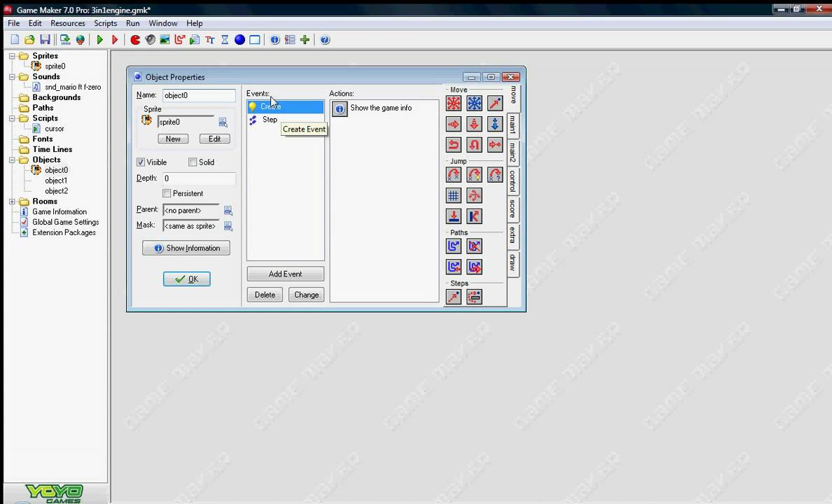The image size is (832, 504).
Task: Click the Depth input field
Action: point(199,178)
